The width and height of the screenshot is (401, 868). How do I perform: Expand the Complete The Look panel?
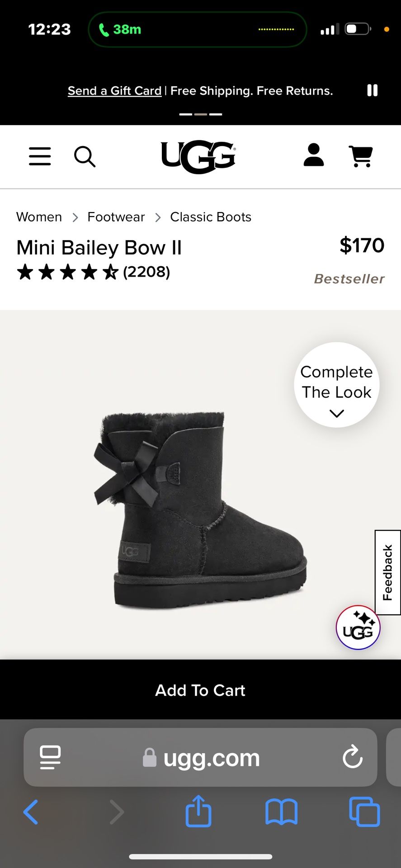[337, 385]
